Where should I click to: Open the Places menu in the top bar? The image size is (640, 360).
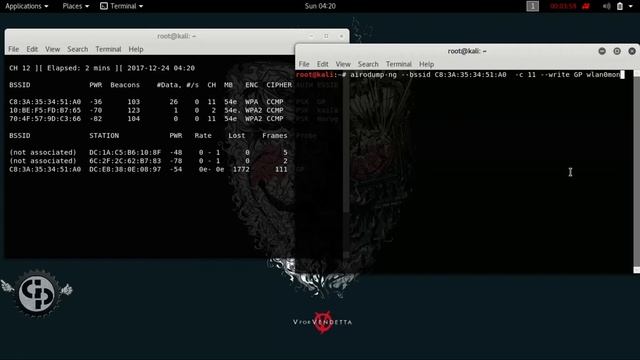(76, 6)
